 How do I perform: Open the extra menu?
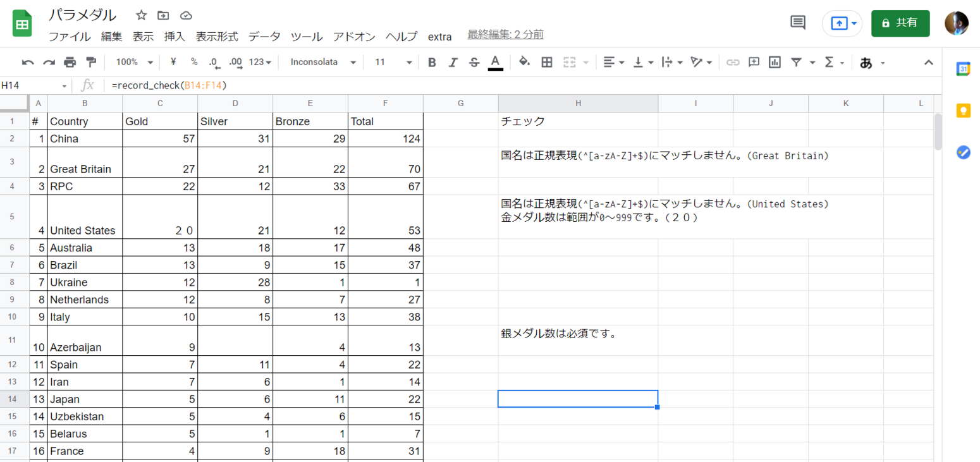[439, 37]
